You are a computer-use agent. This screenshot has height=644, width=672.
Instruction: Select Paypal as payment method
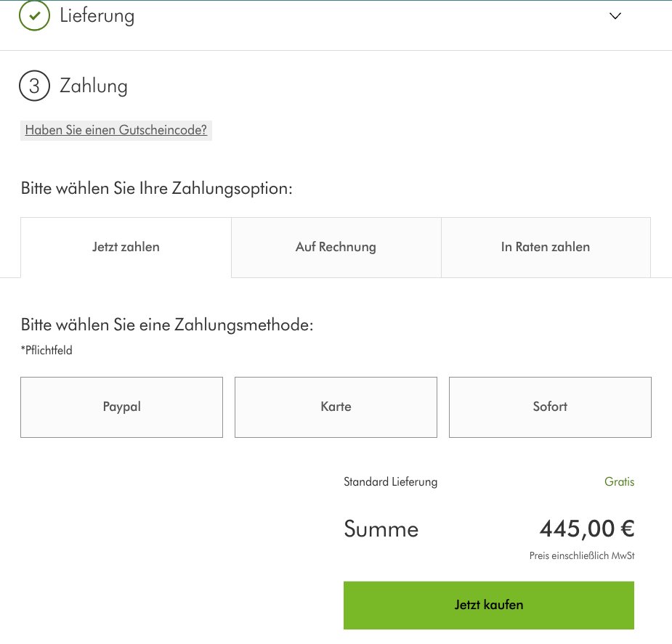121,407
